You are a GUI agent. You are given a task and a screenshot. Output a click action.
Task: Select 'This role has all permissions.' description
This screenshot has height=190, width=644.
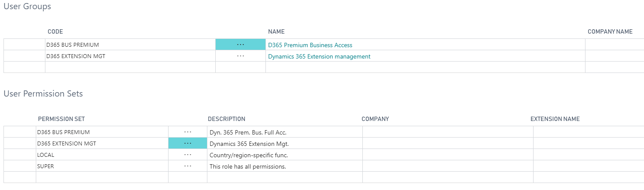pos(248,166)
